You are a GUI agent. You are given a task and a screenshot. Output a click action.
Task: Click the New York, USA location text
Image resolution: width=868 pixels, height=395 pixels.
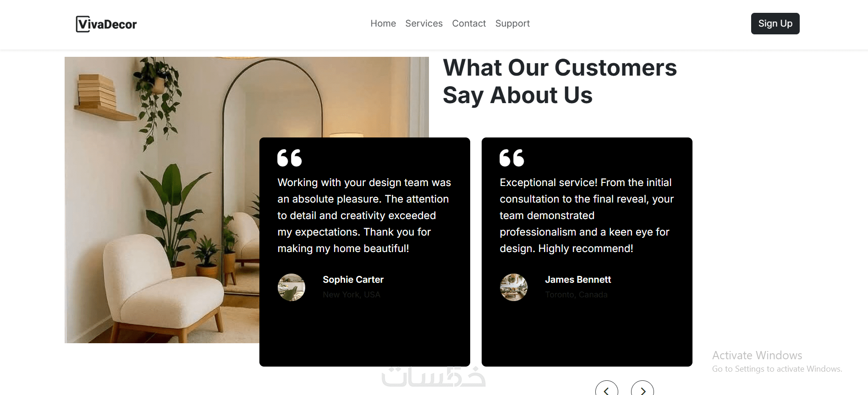(352, 295)
